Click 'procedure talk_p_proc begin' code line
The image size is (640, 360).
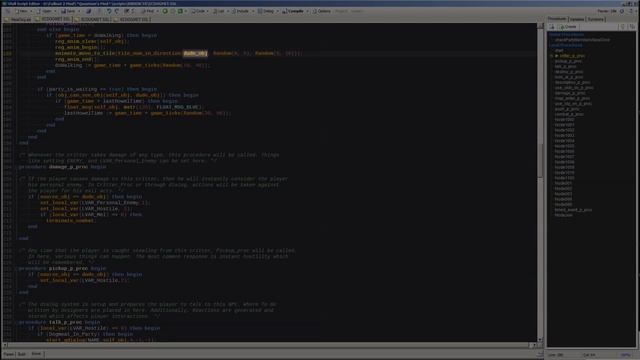tap(60, 322)
